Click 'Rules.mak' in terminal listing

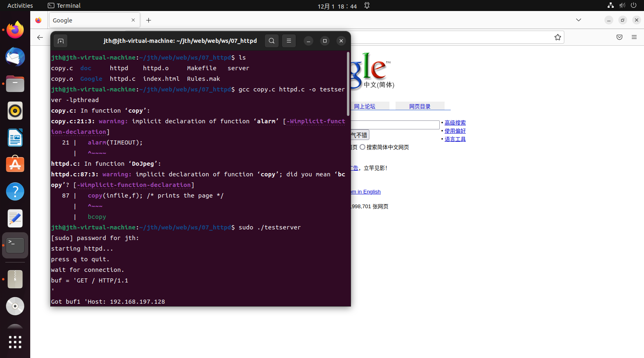click(203, 79)
